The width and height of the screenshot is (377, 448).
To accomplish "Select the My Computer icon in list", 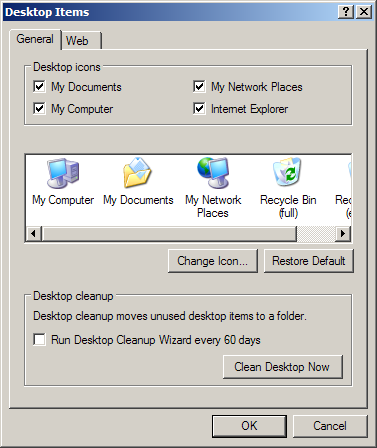I will coord(63,173).
